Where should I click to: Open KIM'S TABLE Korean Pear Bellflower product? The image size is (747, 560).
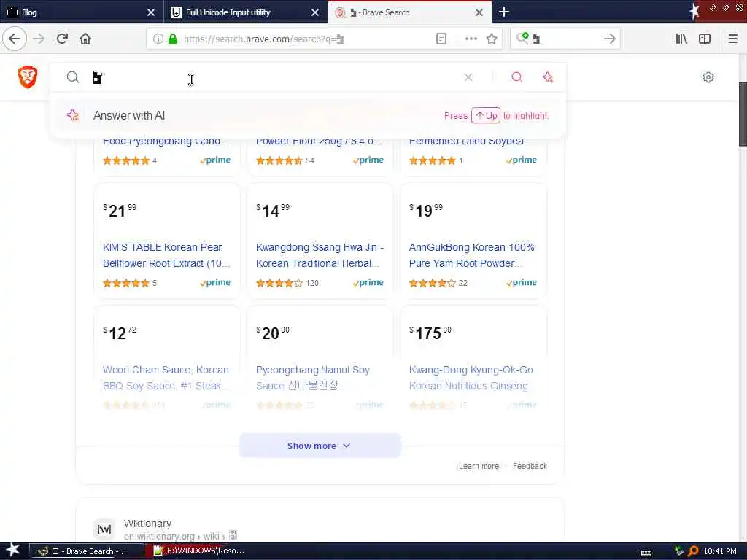click(x=167, y=255)
